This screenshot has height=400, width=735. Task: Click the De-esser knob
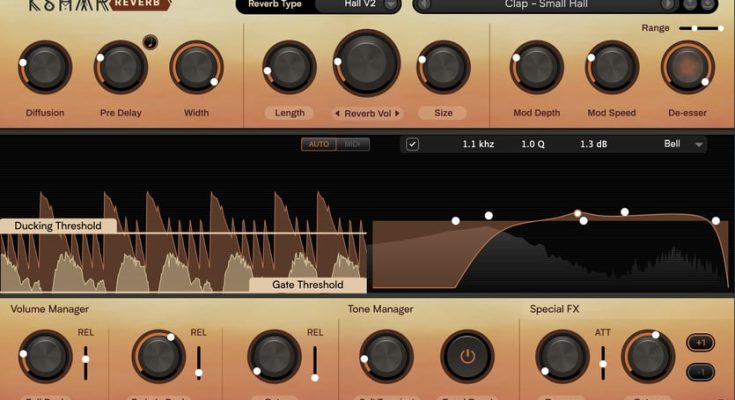click(687, 68)
